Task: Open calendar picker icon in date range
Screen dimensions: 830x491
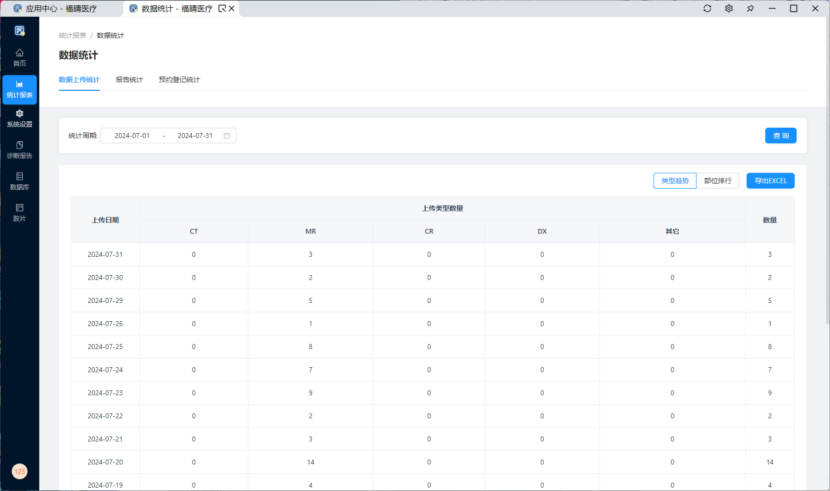Action: pyautogui.click(x=227, y=135)
